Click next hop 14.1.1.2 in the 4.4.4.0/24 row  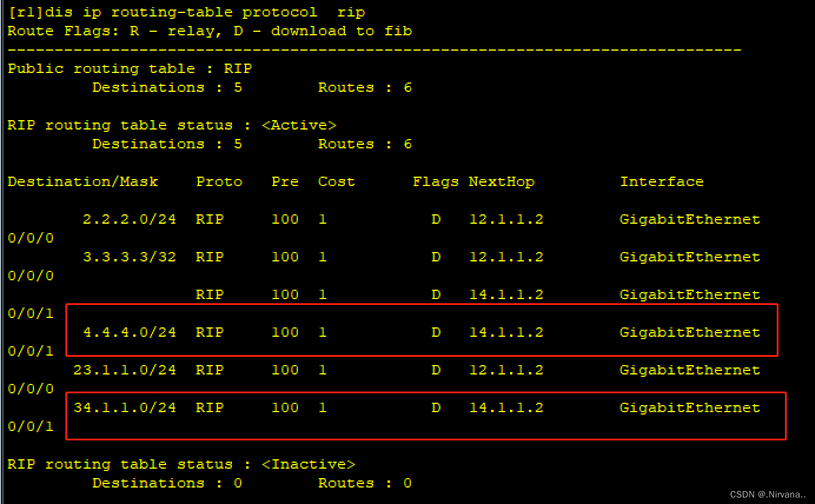(506, 333)
